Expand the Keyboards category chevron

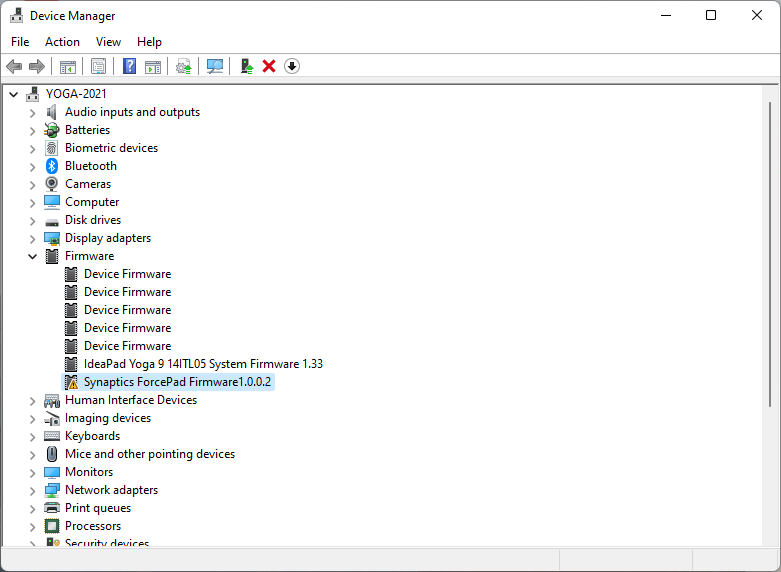[32, 437]
